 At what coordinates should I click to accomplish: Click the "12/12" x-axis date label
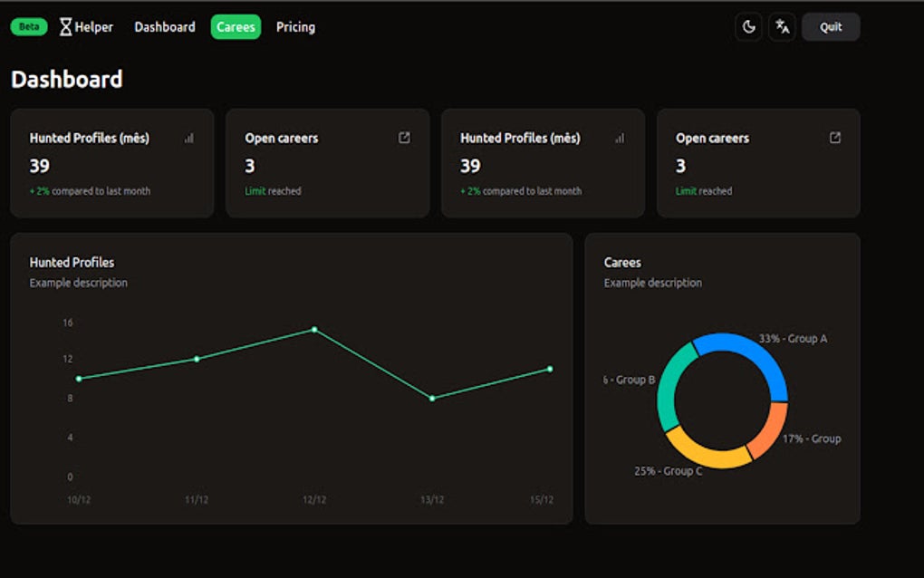[314, 500]
